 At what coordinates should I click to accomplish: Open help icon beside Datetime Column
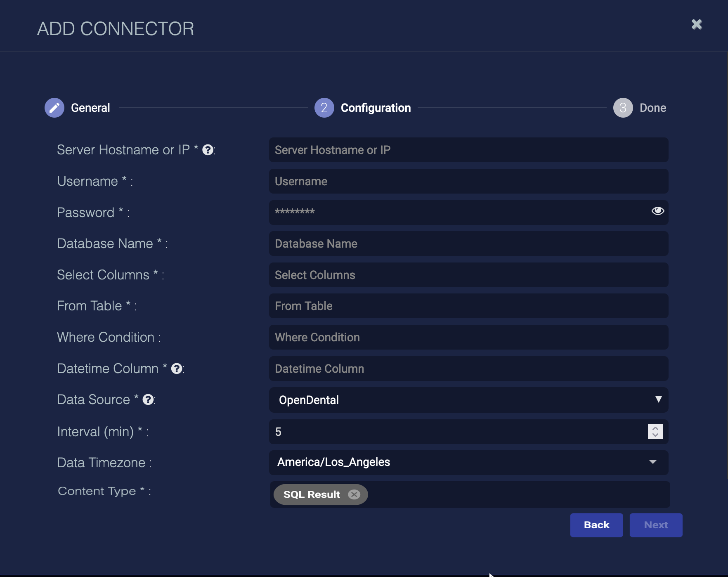pyautogui.click(x=177, y=369)
